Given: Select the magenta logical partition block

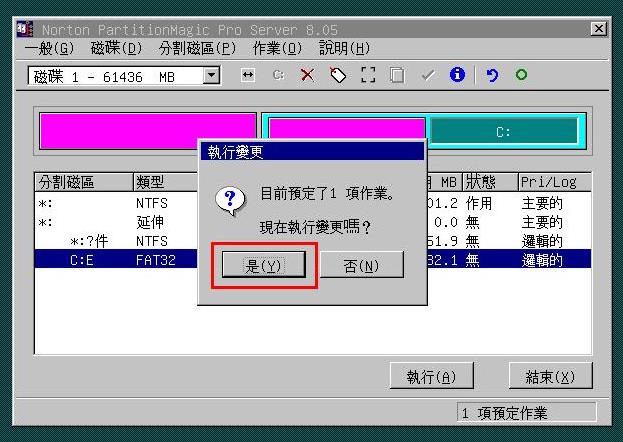Looking at the screenshot, I should 347,128.
